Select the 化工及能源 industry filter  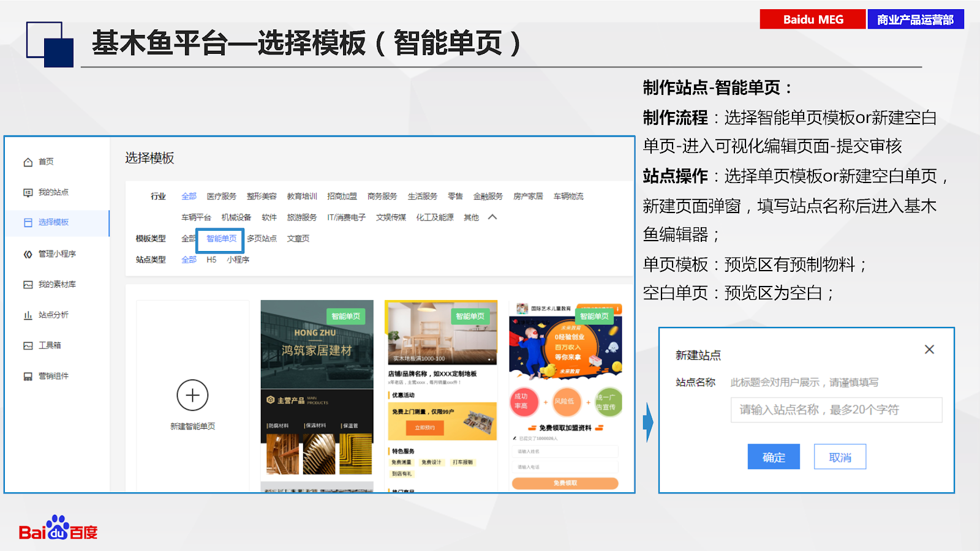click(x=435, y=217)
